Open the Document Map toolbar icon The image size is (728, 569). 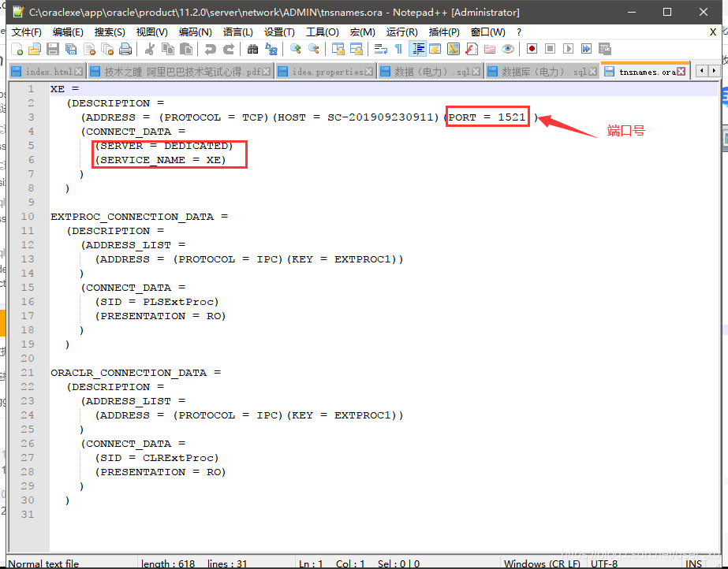(x=454, y=49)
